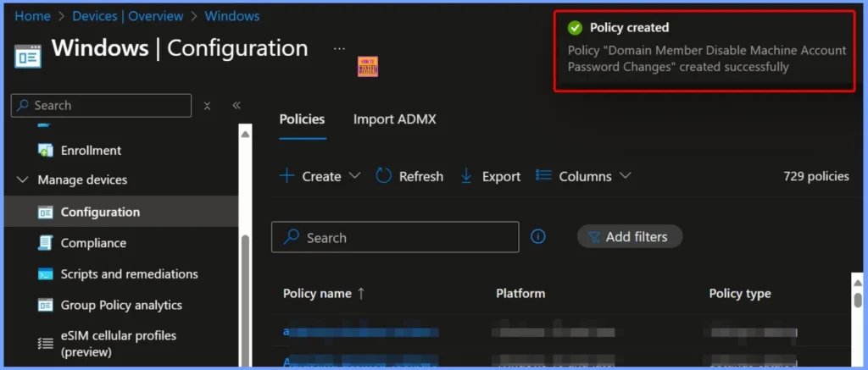Switch to the Import ADMX tab
The height and width of the screenshot is (370, 868).
394,119
